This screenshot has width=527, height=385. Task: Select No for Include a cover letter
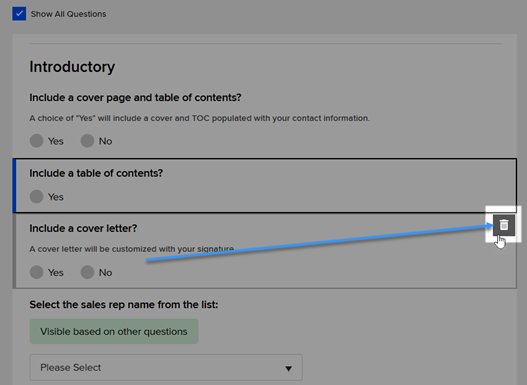click(87, 272)
